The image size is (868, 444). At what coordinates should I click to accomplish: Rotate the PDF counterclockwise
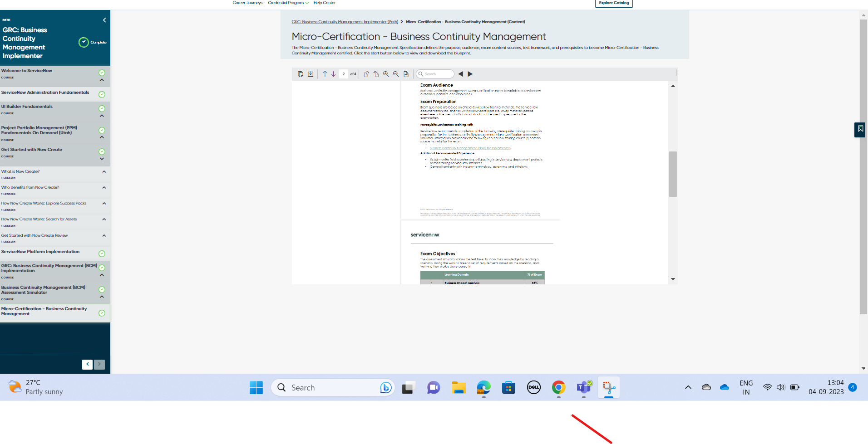point(376,74)
